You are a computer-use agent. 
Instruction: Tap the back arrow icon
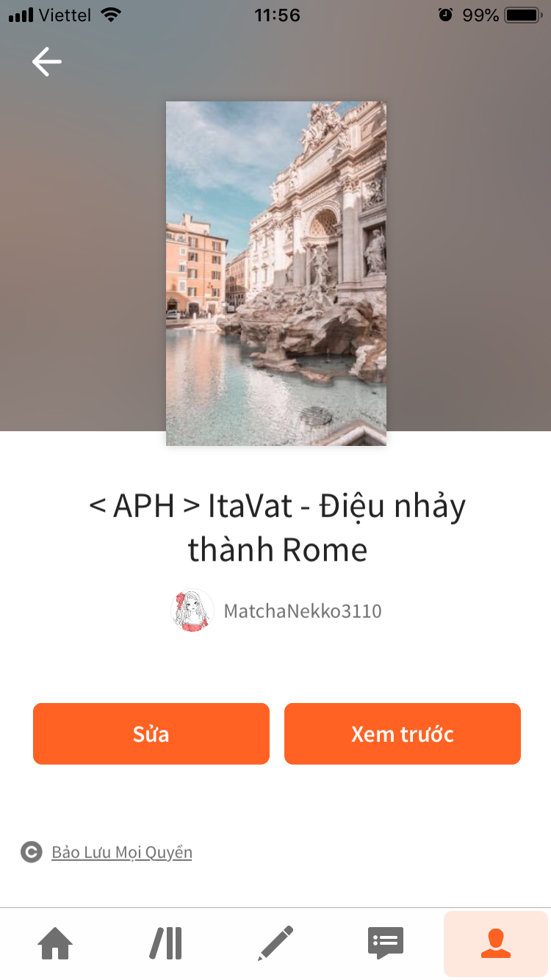[47, 62]
